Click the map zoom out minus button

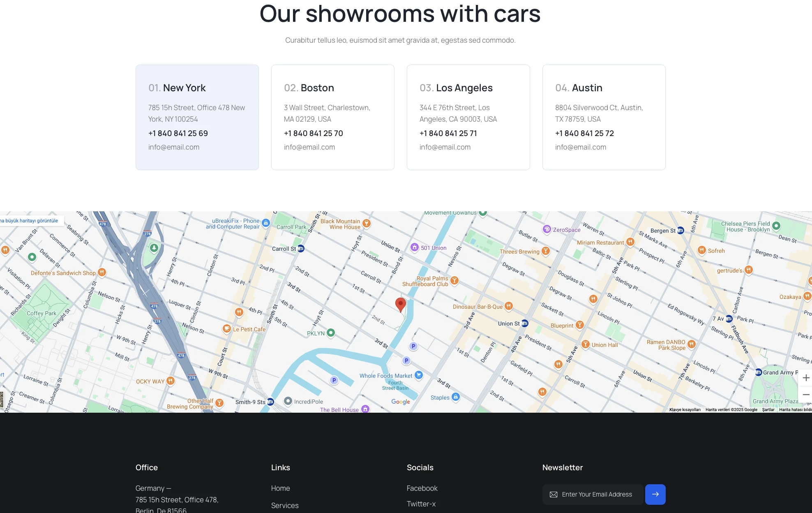tap(805, 394)
